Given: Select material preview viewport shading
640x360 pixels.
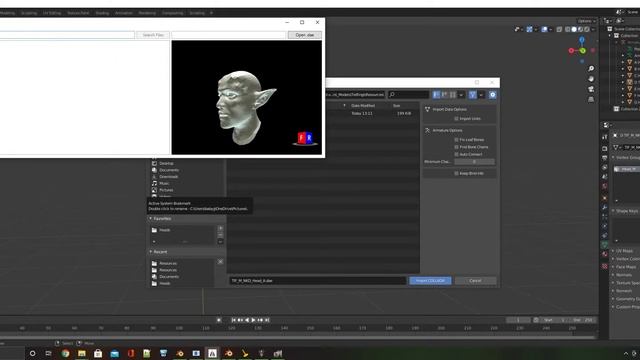Looking at the screenshot, I should (x=580, y=29).
